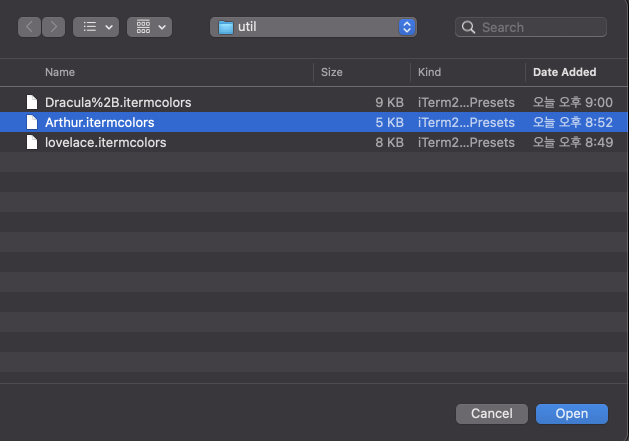Sort by the Date Added column header
629x441 pixels.
coord(564,72)
